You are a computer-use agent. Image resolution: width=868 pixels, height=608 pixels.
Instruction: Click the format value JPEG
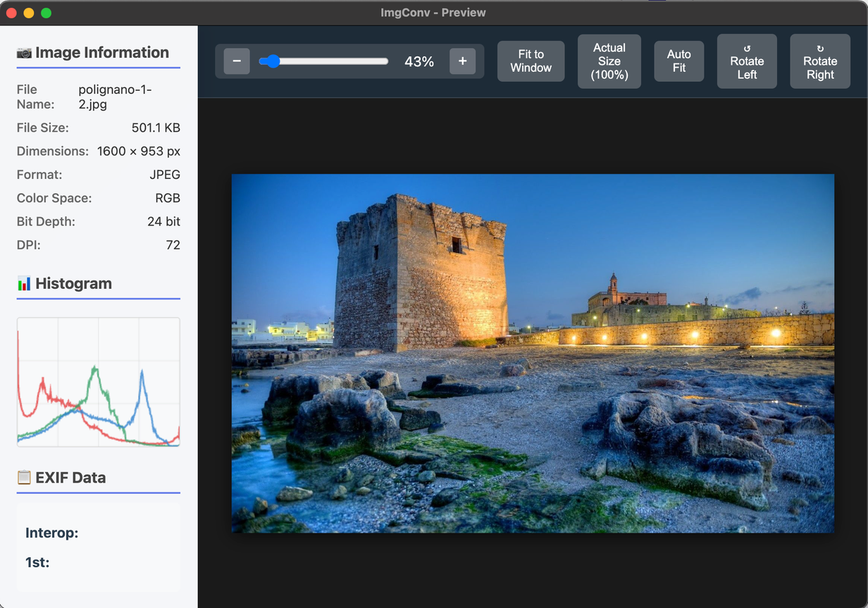pyautogui.click(x=165, y=175)
